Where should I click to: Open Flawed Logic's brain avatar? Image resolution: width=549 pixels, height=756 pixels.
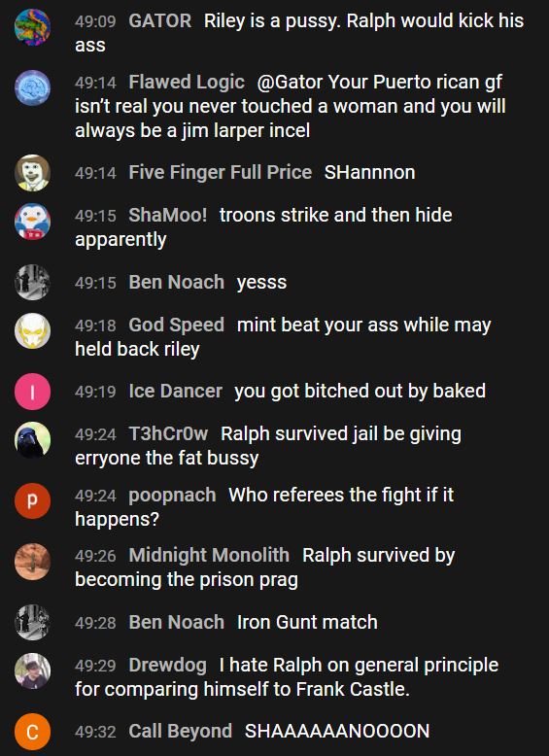pyautogui.click(x=32, y=87)
